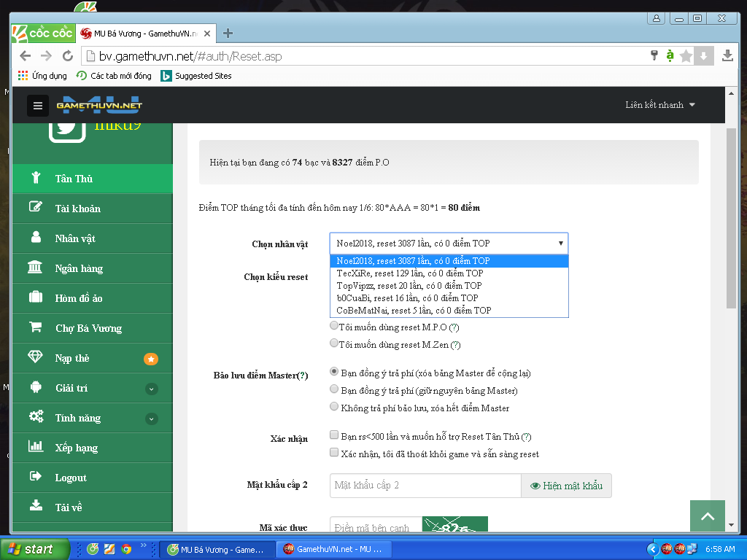The width and height of the screenshot is (747, 560).
Task: Expand the Giải trí submenu chevron
Action: [x=151, y=389]
